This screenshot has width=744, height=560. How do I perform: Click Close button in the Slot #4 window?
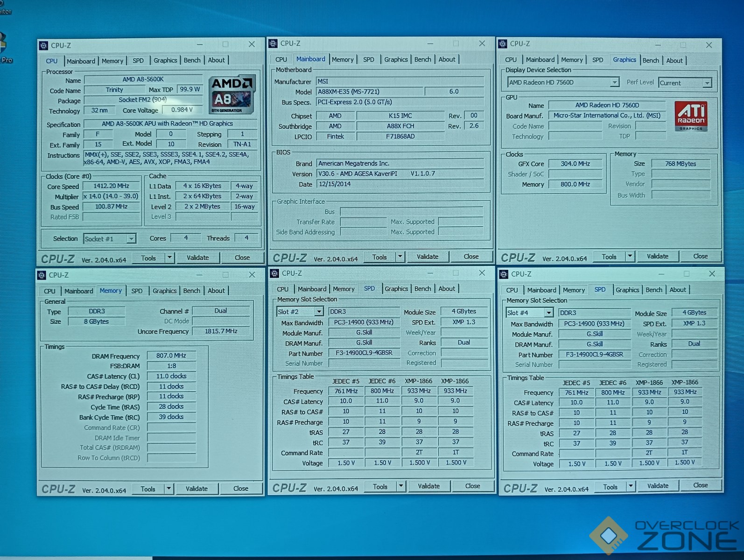coord(700,485)
